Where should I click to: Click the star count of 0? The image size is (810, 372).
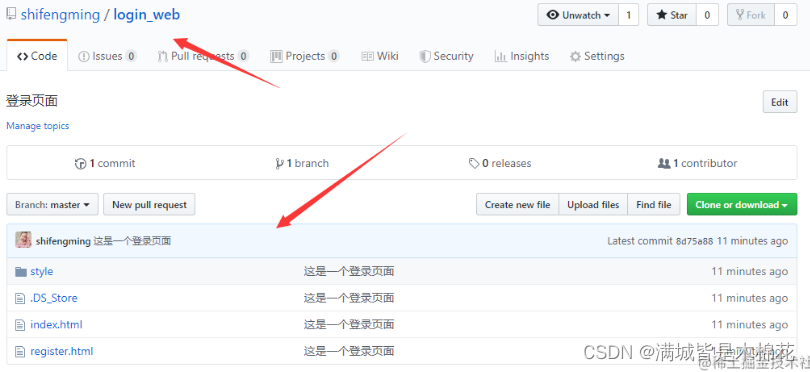[x=707, y=15]
